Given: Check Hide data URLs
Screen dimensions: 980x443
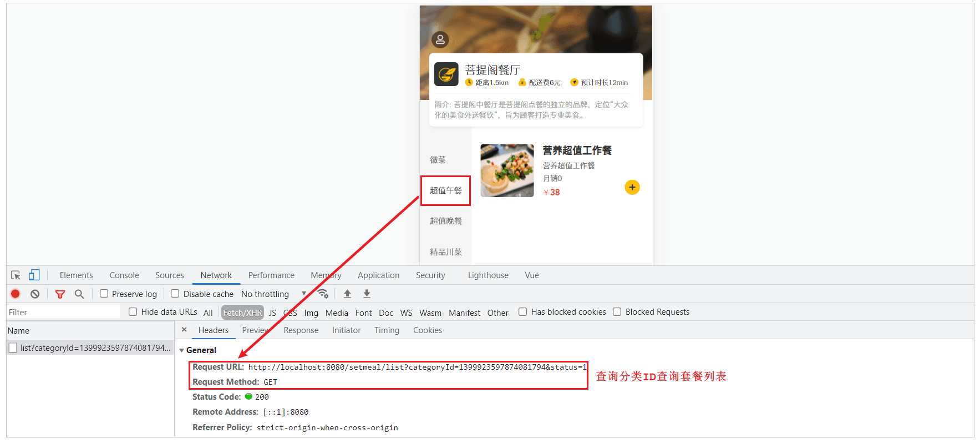Looking at the screenshot, I should (133, 312).
